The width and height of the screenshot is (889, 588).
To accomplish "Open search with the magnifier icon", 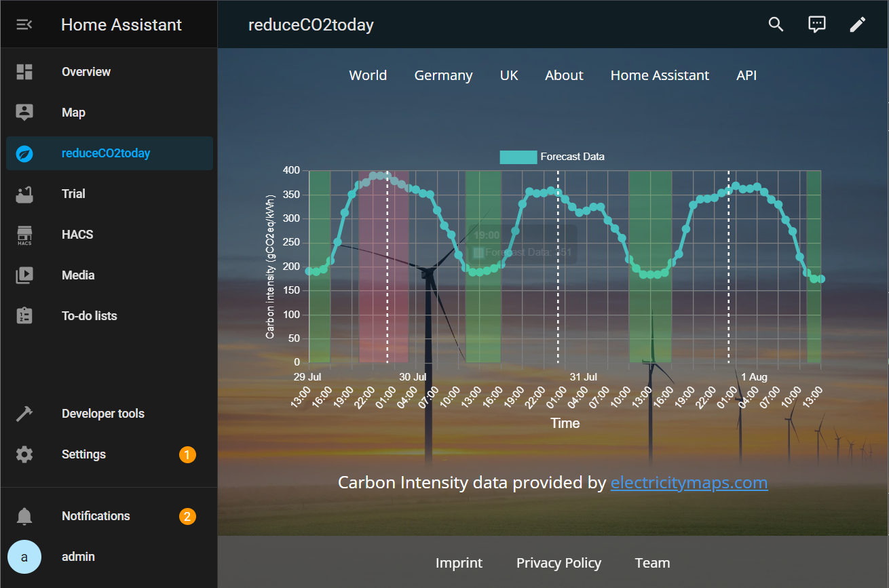I will 776,24.
